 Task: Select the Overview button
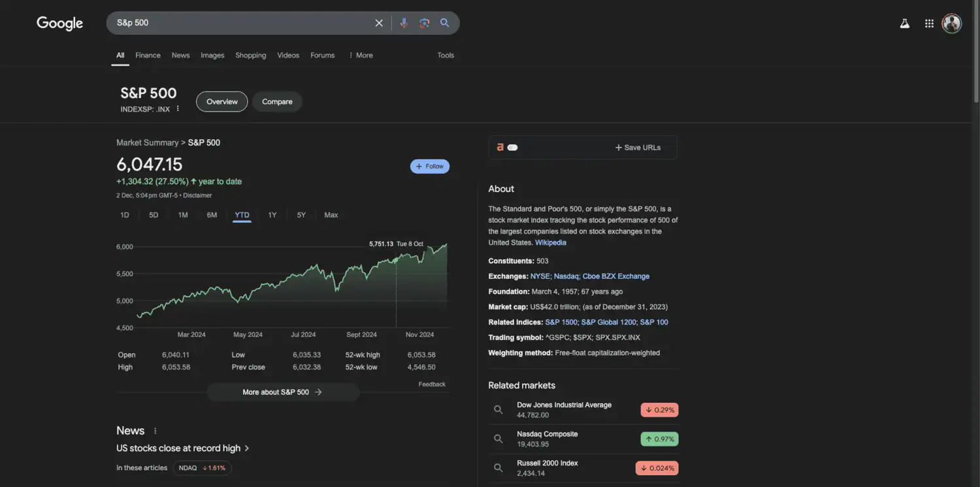tap(222, 102)
